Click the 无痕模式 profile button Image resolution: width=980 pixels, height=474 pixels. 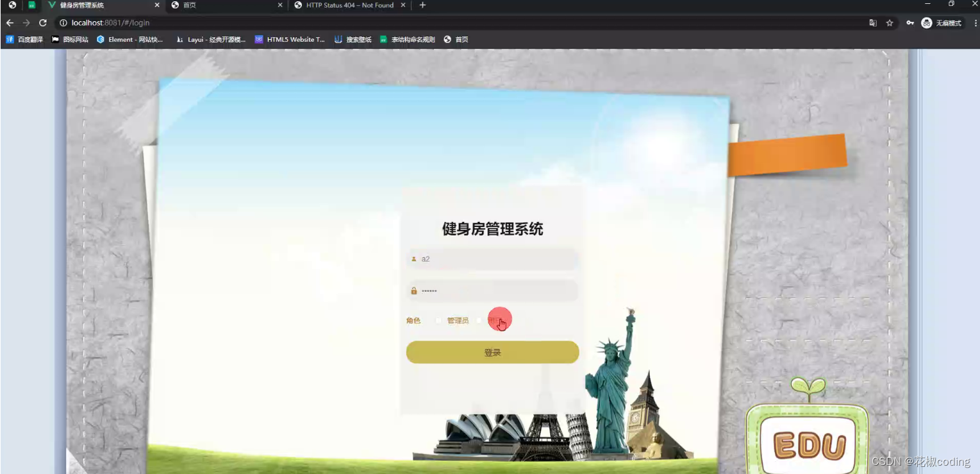[x=940, y=22]
